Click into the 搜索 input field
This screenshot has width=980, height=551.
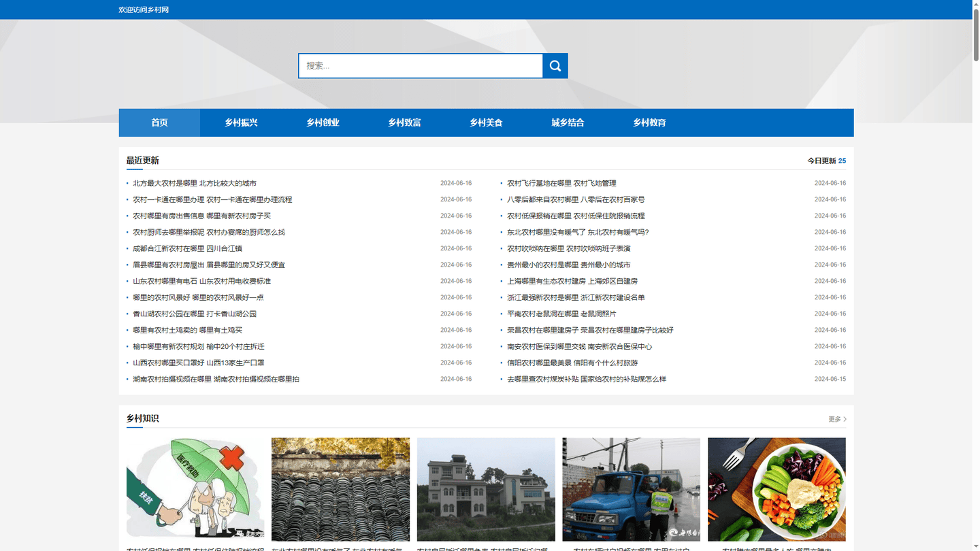[x=421, y=66]
